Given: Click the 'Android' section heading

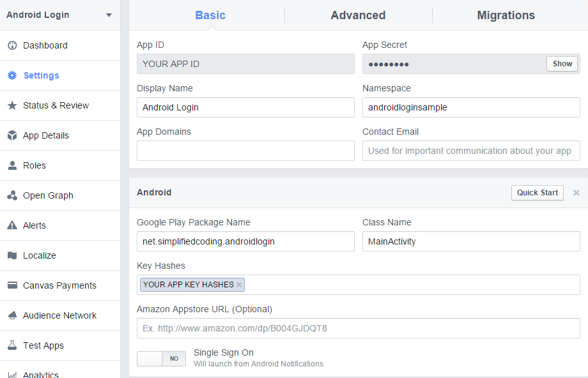Looking at the screenshot, I should [154, 192].
